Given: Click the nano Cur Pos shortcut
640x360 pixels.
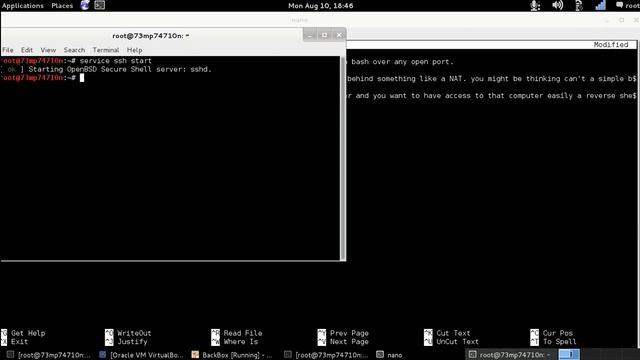Looking at the screenshot, I should tap(552, 333).
